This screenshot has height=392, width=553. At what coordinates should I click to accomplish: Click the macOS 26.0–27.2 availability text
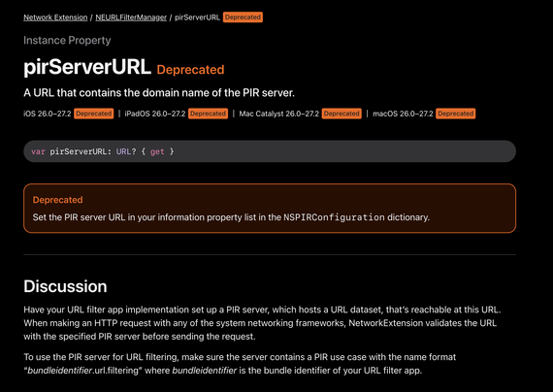point(403,114)
